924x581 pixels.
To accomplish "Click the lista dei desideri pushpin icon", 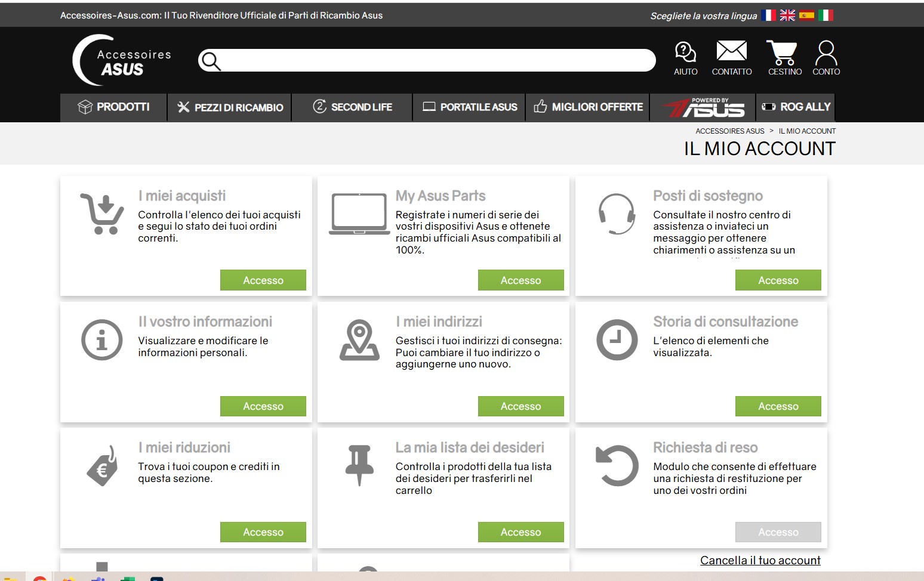I will pyautogui.click(x=359, y=465).
